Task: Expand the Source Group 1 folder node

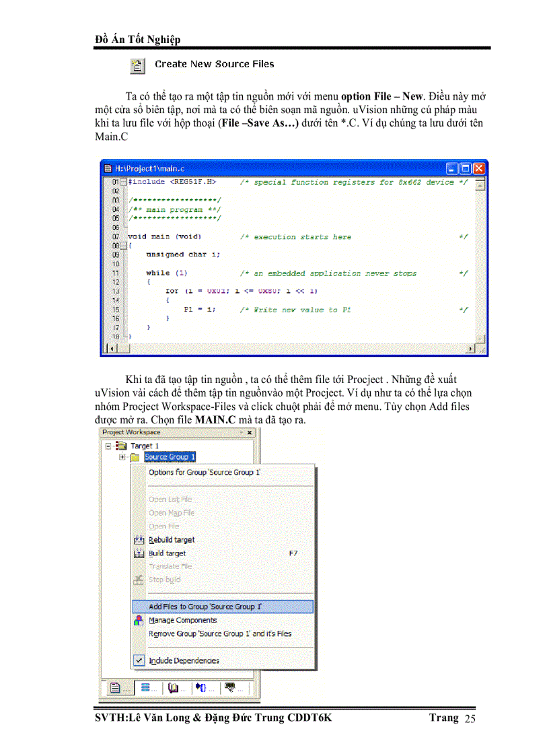Action: tap(122, 457)
